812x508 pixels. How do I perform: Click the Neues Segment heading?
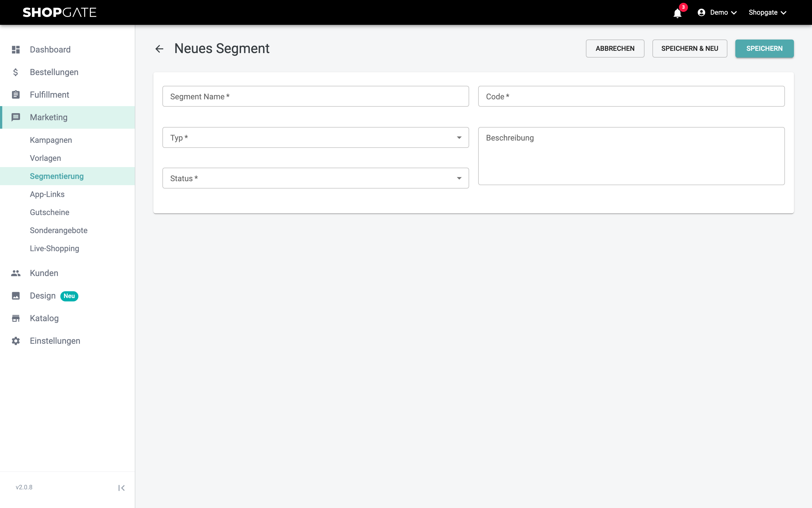[x=222, y=49]
